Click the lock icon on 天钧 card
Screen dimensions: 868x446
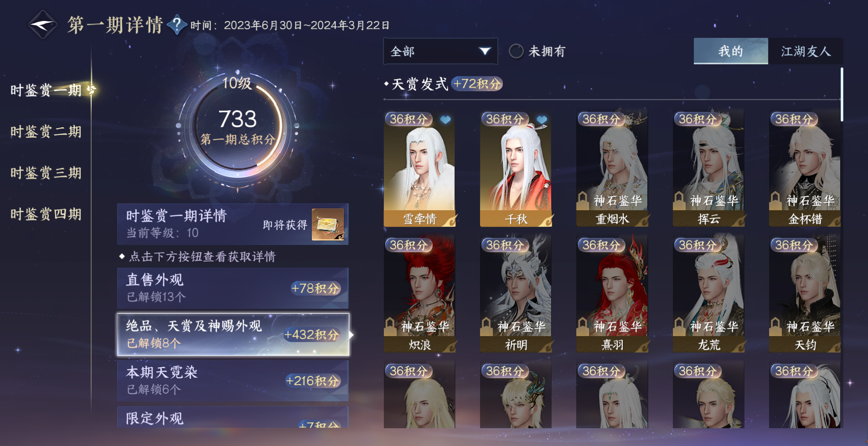click(x=775, y=326)
